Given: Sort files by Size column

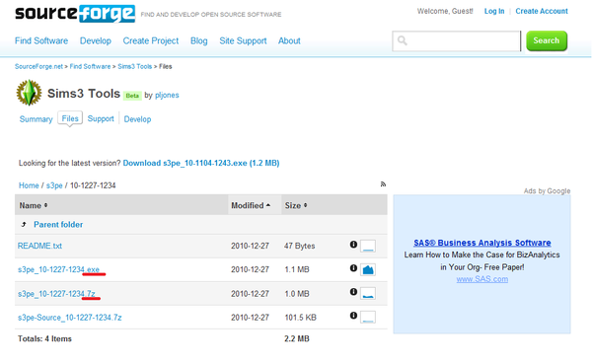Looking at the screenshot, I should (x=296, y=205).
